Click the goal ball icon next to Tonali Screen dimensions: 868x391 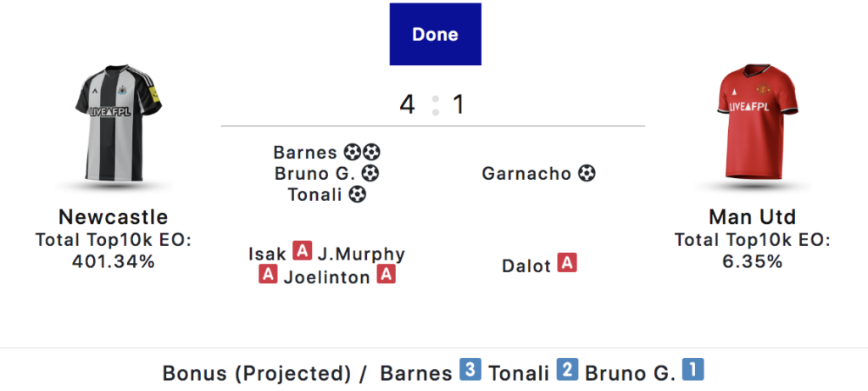[358, 194]
